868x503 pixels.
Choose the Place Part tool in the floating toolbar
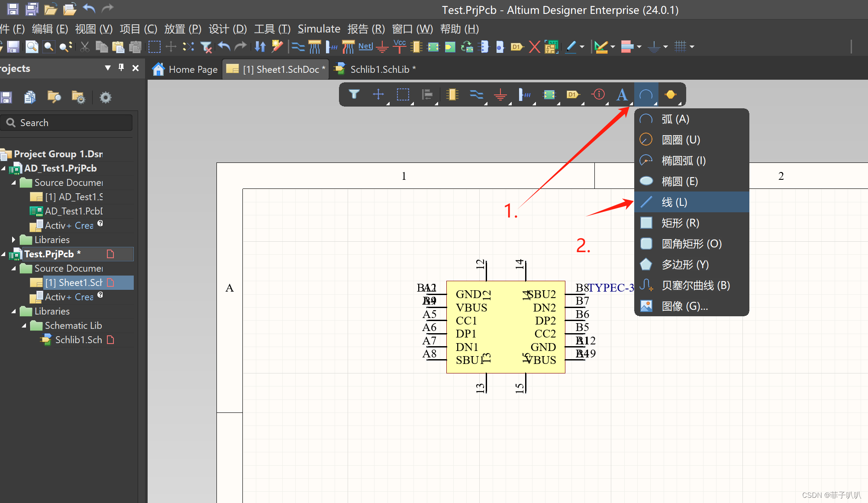(452, 94)
